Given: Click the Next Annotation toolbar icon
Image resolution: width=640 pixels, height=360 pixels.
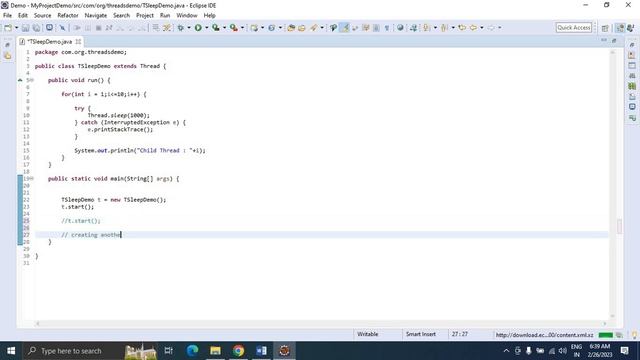Looking at the screenshot, I should pos(426,28).
